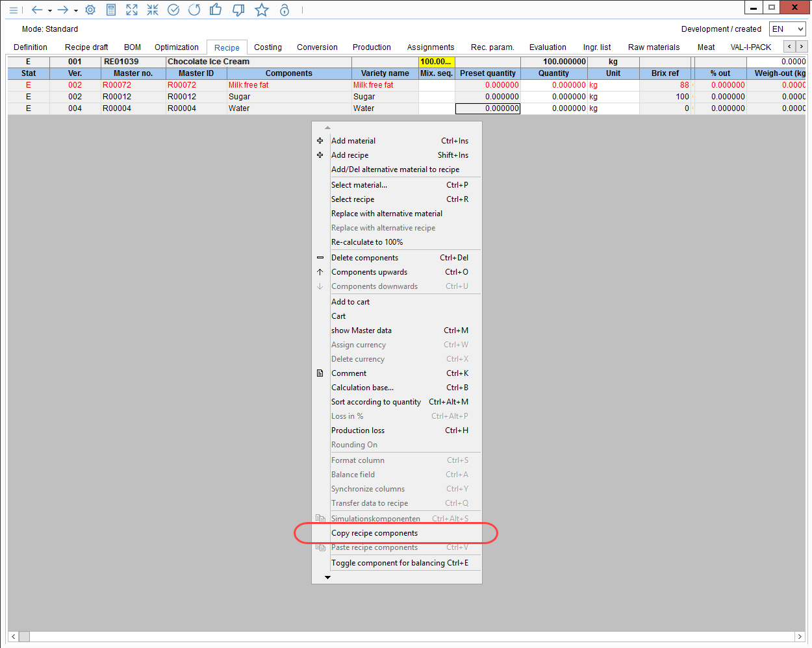Screen dimensions: 812x648
Task: Select the Costing tab
Action: 268,47
